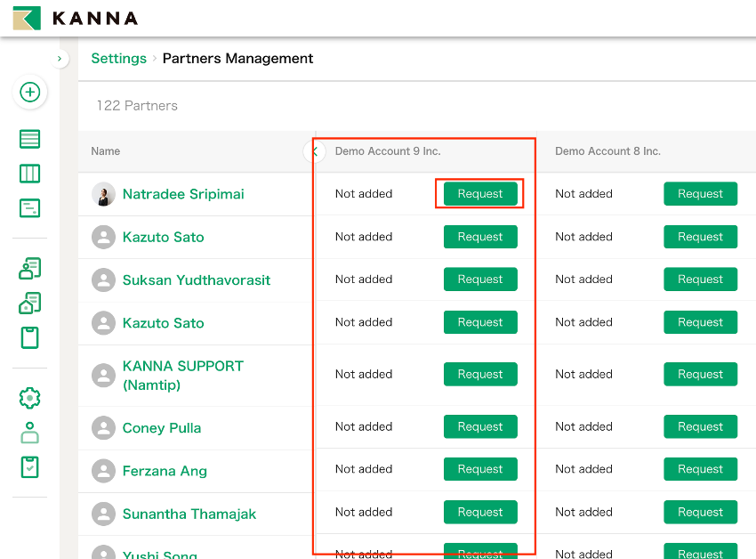Click the plus add button in sidebar
This screenshot has width=756, height=559.
pos(30,93)
